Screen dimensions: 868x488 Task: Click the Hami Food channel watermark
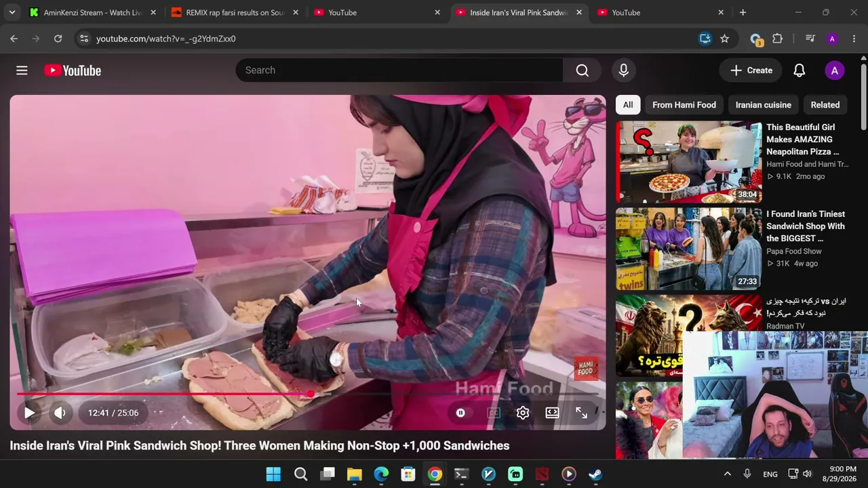pyautogui.click(x=586, y=369)
